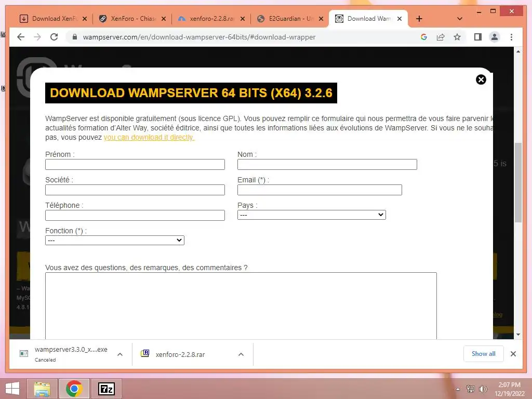Open the Fonction dropdown
Image resolution: width=532 pixels, height=399 pixels.
tap(115, 240)
